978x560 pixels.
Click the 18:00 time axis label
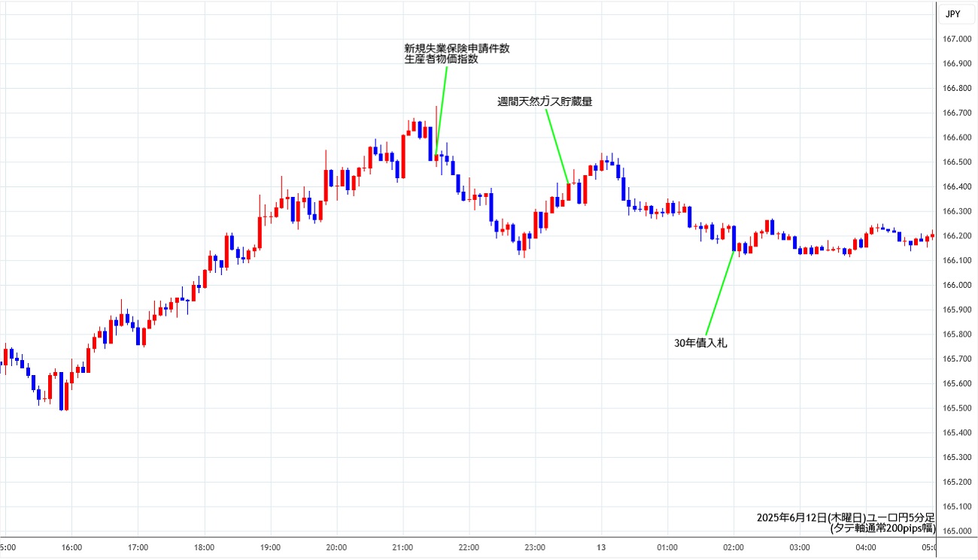pos(204,547)
